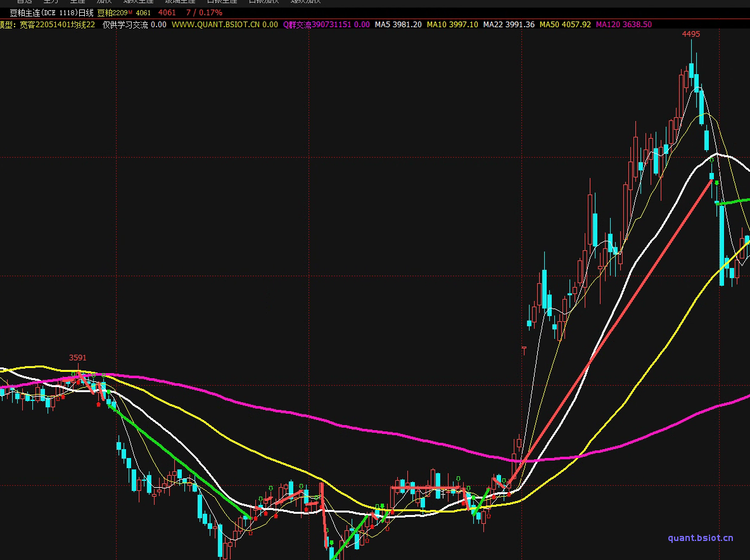The width and height of the screenshot is (750, 560).
Task: Click the quant.bsiot.cn watermark bottom right
Action: [x=700, y=538]
